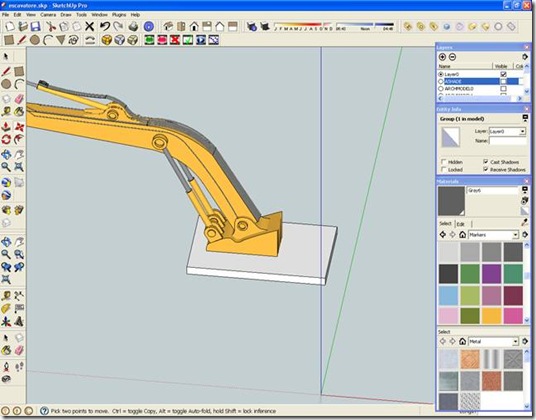Save the model with the floppy disk icon
Image resolution: width=536 pixels, height=420 pixels.
pos(36,26)
